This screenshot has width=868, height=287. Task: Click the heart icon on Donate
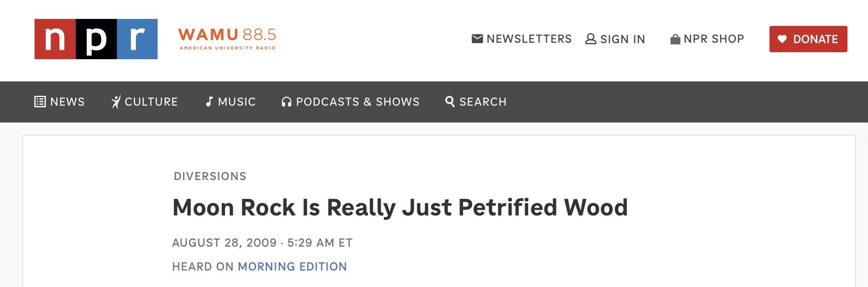pos(782,39)
